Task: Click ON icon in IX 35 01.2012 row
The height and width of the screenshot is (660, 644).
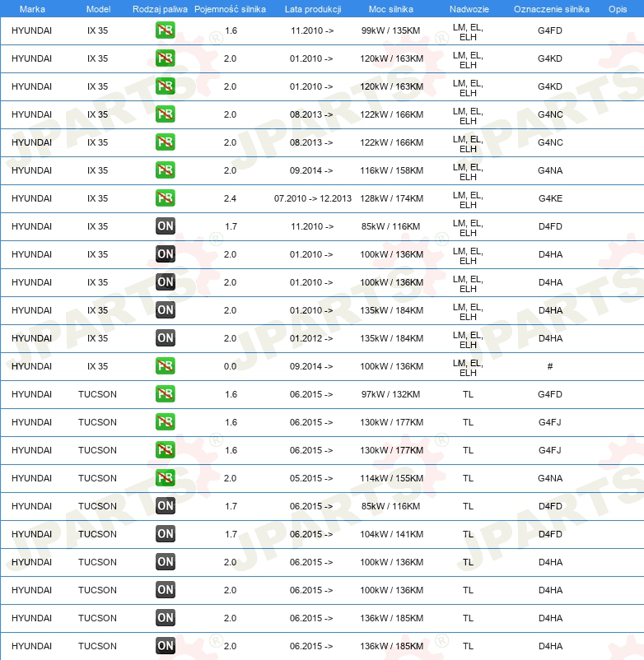Action: [x=165, y=338]
